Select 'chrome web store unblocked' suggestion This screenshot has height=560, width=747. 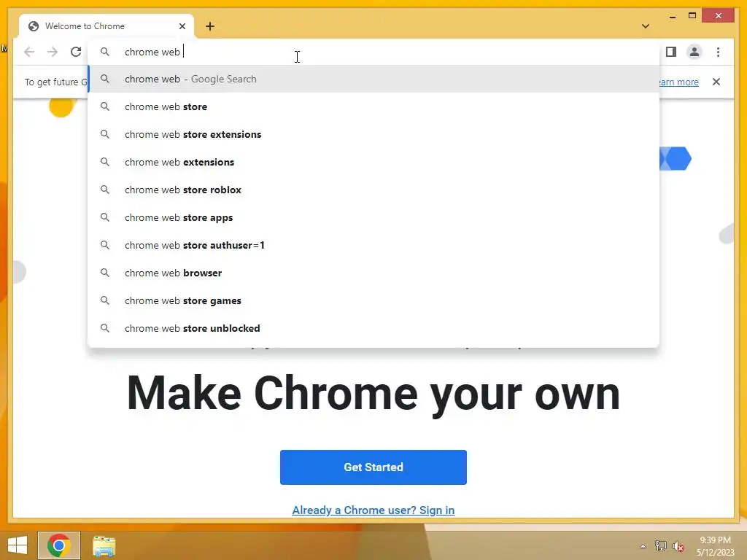(x=373, y=328)
